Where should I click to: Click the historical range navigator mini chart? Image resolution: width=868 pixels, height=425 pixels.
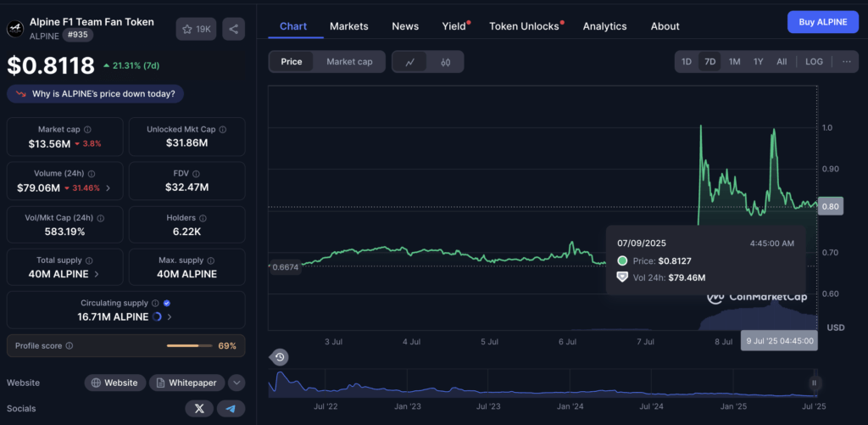pyautogui.click(x=542, y=383)
